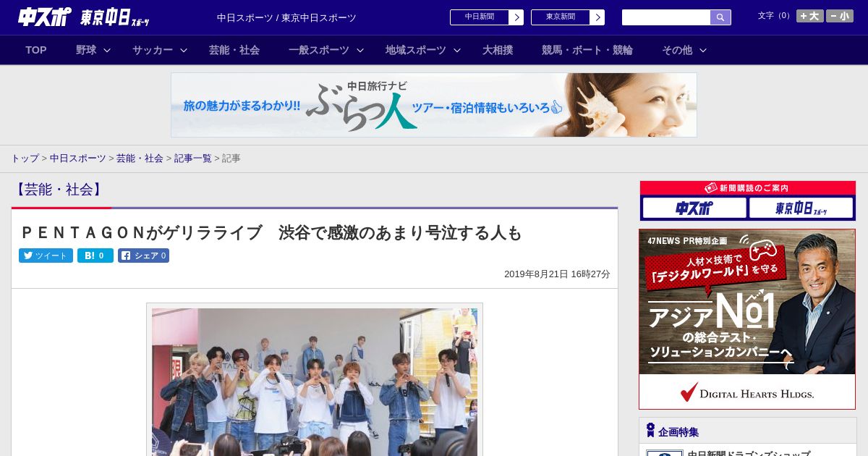Expand chevron beside 野球
This screenshot has height=456, width=868.
pos(107,50)
